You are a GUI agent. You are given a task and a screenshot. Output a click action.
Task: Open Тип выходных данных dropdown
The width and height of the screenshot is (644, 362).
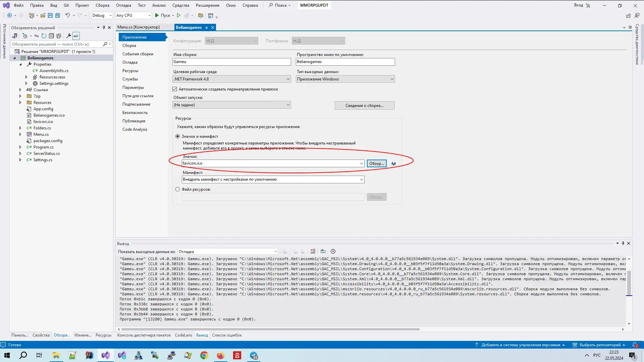345,79
